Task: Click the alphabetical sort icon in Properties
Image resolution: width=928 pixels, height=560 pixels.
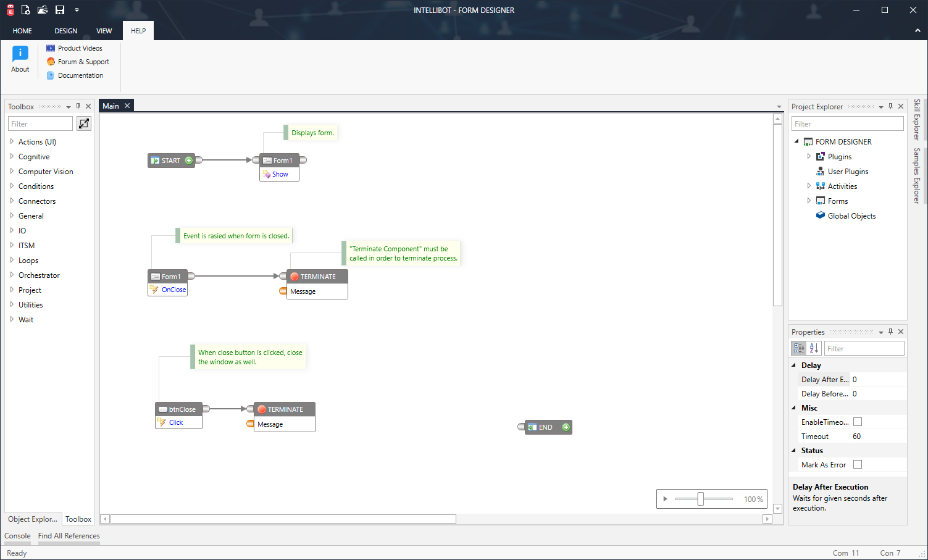Action: [x=814, y=348]
